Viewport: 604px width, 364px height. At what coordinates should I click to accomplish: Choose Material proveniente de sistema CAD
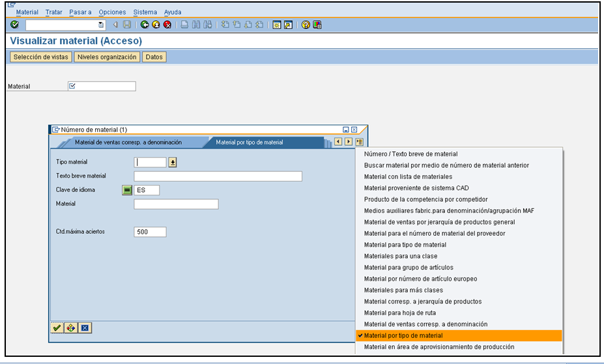[x=459, y=188]
